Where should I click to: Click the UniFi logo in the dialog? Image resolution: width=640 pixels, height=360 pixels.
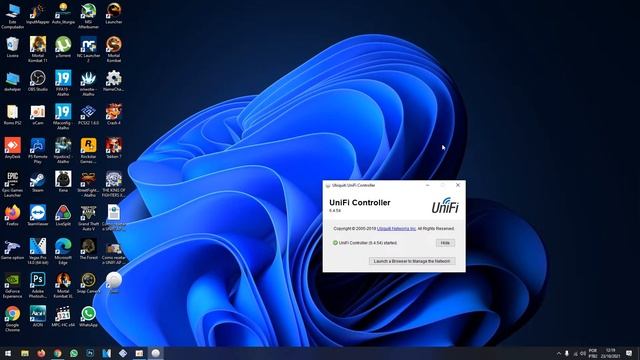445,206
